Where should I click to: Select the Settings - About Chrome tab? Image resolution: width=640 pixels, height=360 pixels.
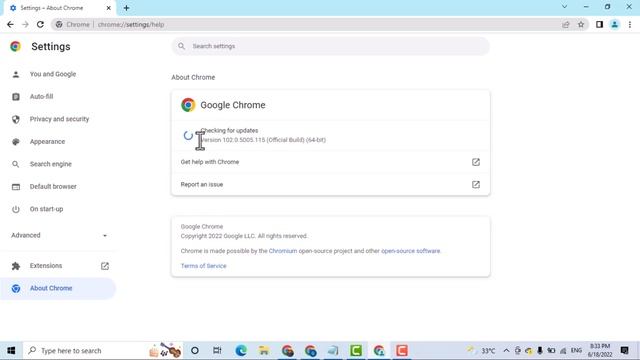coord(60,8)
